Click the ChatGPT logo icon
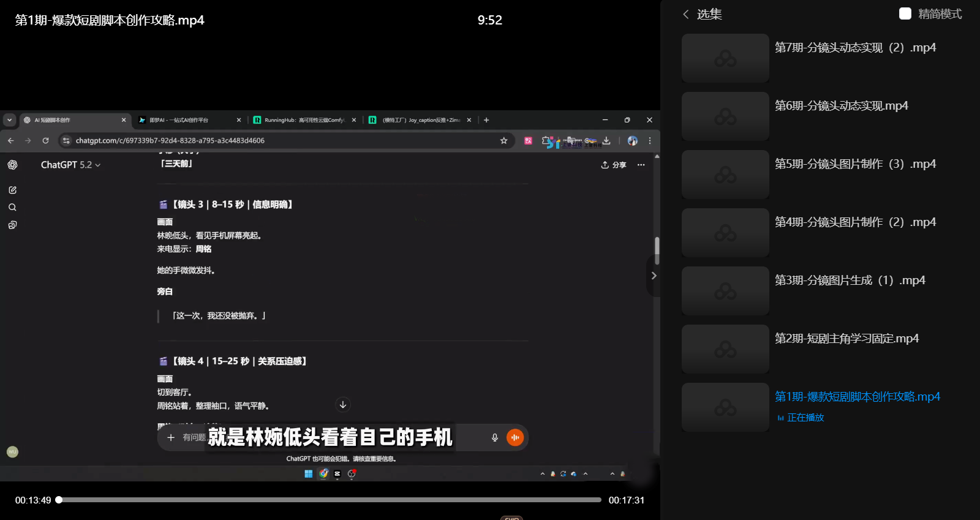The width and height of the screenshot is (980, 520). [12, 165]
